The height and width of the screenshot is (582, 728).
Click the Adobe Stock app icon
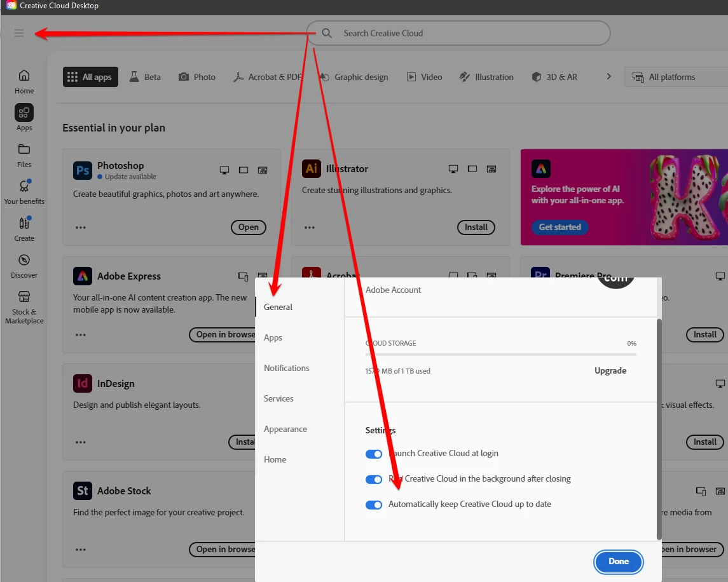tap(83, 491)
